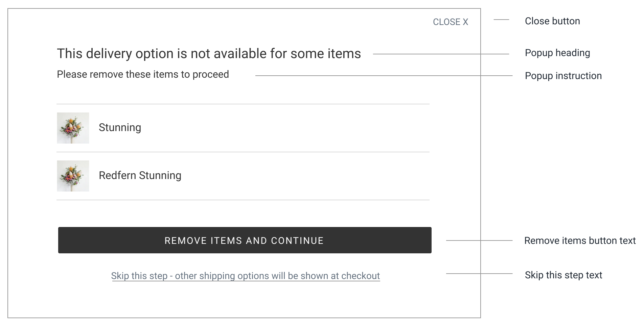Click 'REMOVE' word on the dark button
This screenshot has height=329, width=644.
(x=186, y=241)
